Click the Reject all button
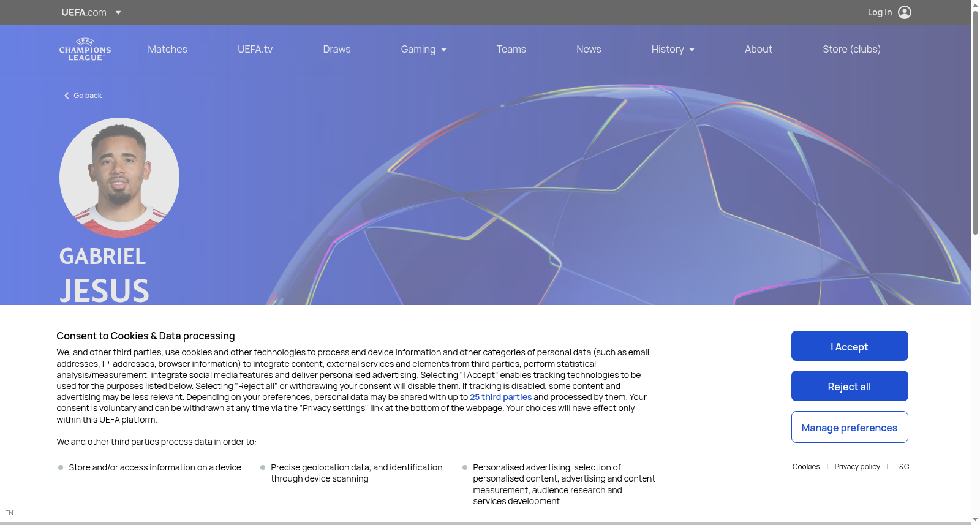980x525 pixels. (850, 386)
